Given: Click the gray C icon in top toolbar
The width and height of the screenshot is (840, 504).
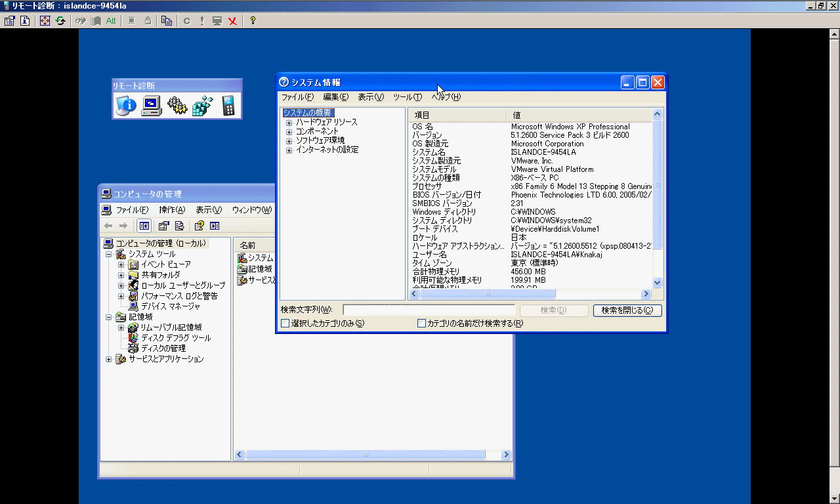Looking at the screenshot, I should click(x=187, y=20).
